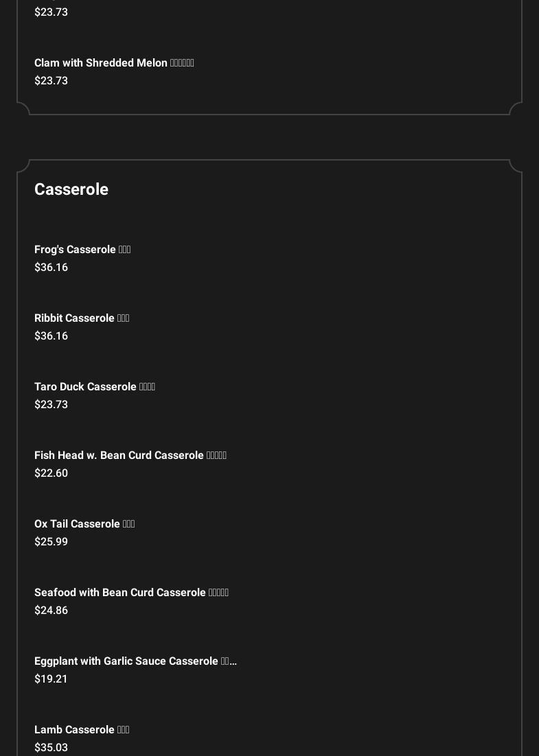Click the truncated ellipsis after Eggplant Casserole title

coord(233,662)
